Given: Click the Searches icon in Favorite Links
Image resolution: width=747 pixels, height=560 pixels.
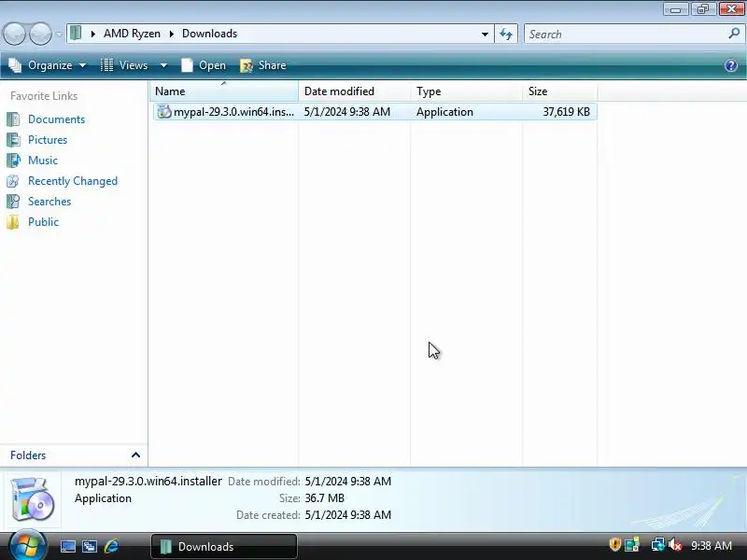Looking at the screenshot, I should [x=13, y=202].
